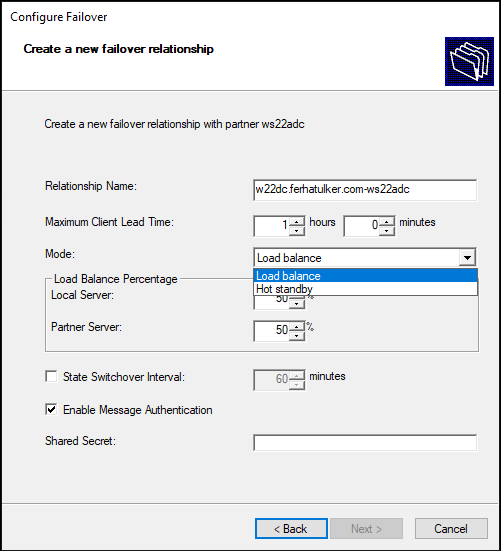
Task: Click the Mode combo box field
Action: [x=365, y=258]
